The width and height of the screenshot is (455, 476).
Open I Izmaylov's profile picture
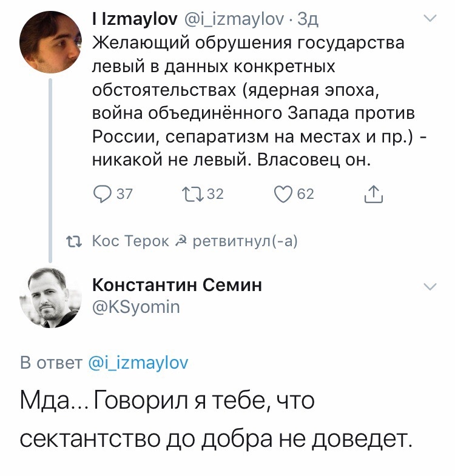pos(51,42)
